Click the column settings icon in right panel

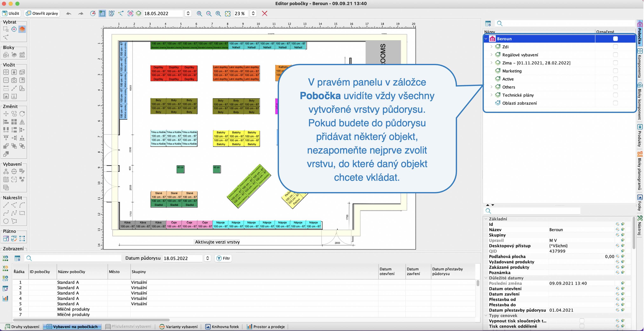click(488, 23)
